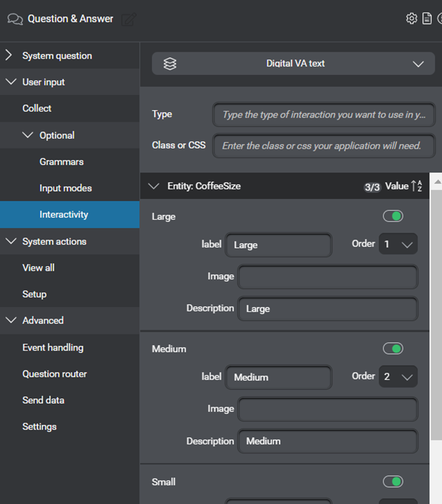Open the Order dropdown for Medium
Screen dimensions: 442x504
[398, 377]
